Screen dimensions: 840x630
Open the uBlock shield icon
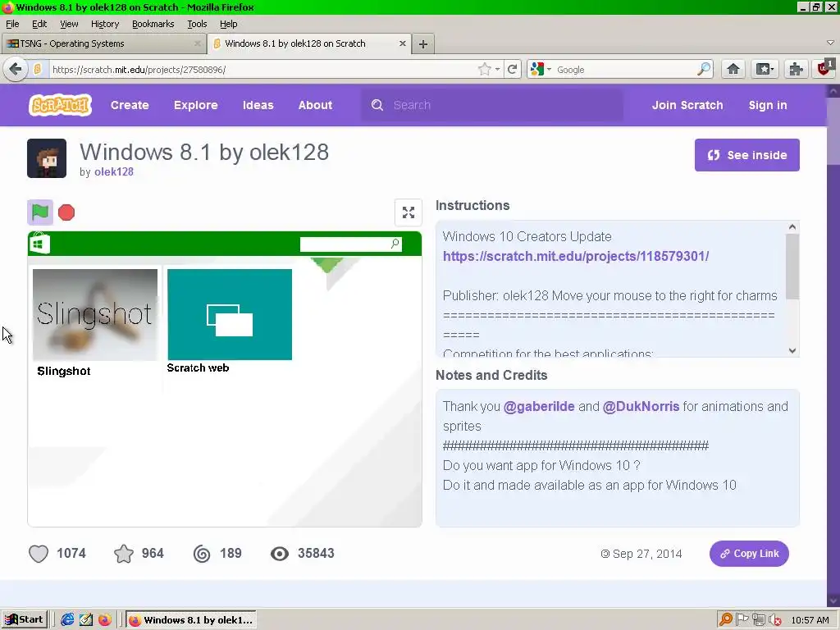tap(825, 68)
